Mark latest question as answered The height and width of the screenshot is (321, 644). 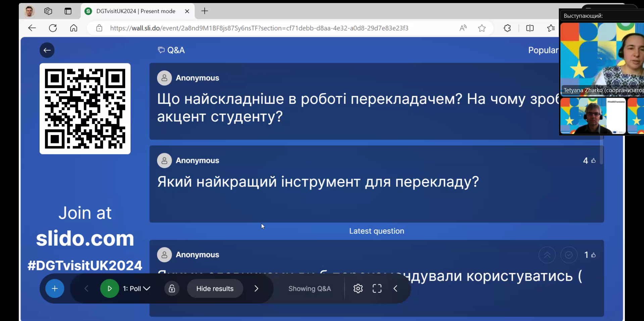(x=569, y=255)
